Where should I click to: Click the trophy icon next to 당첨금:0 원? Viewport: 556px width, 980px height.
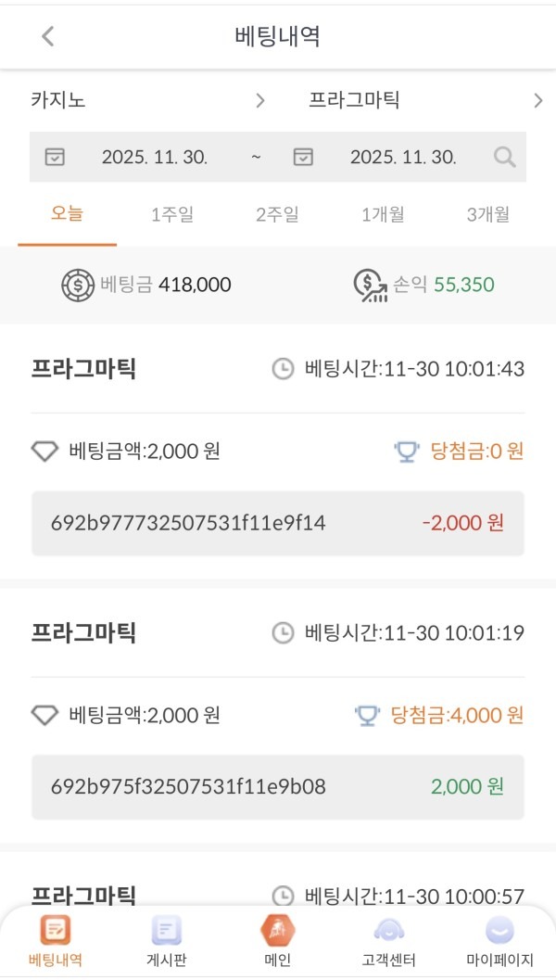(407, 451)
